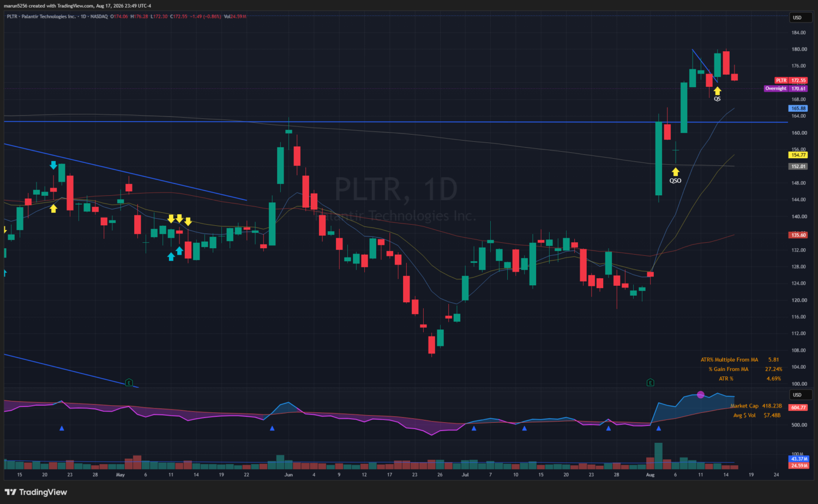Click the 140.00 price axis label
This screenshot has width=818, height=504.
coord(798,217)
